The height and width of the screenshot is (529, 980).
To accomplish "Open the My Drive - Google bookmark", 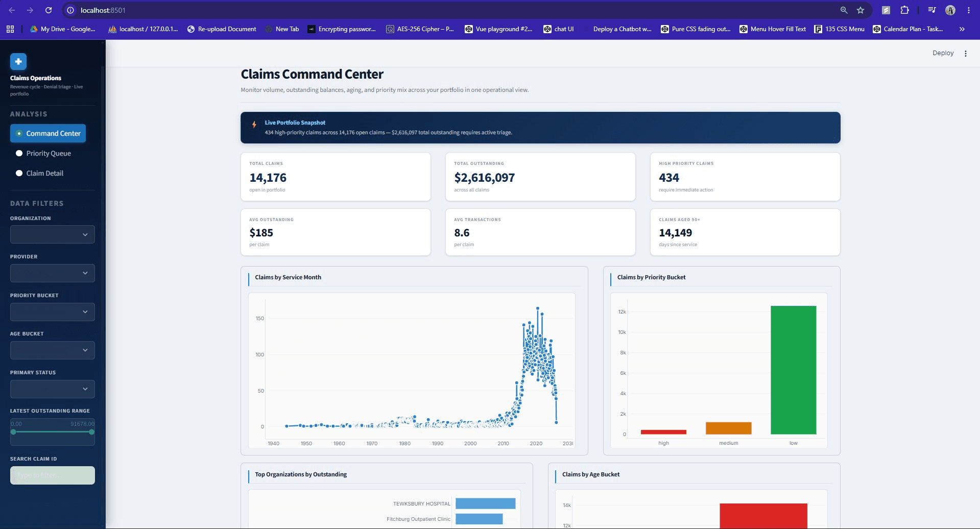I will click(x=63, y=29).
